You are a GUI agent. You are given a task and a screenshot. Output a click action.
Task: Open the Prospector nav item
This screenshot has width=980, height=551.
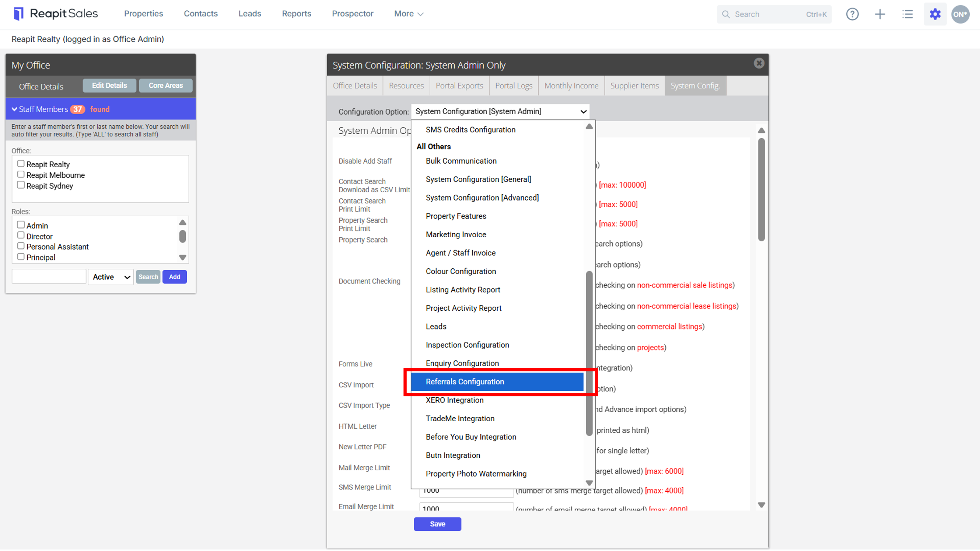coord(352,14)
